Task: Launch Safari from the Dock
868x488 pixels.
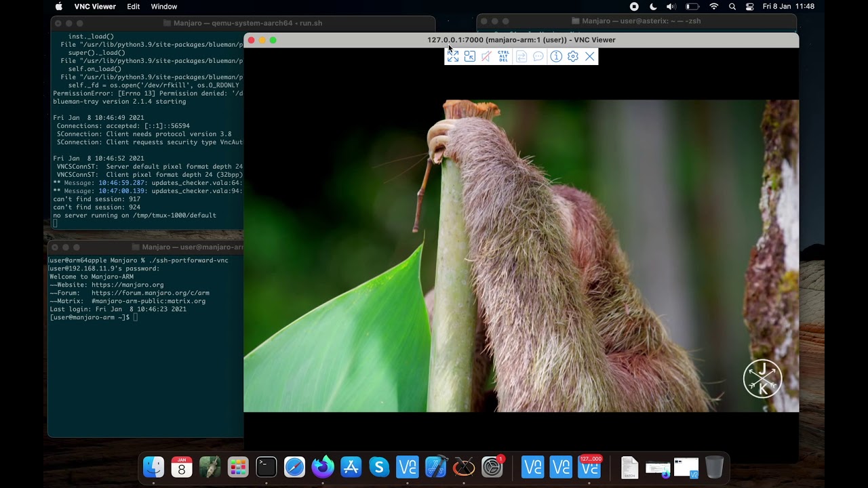Action: click(294, 467)
